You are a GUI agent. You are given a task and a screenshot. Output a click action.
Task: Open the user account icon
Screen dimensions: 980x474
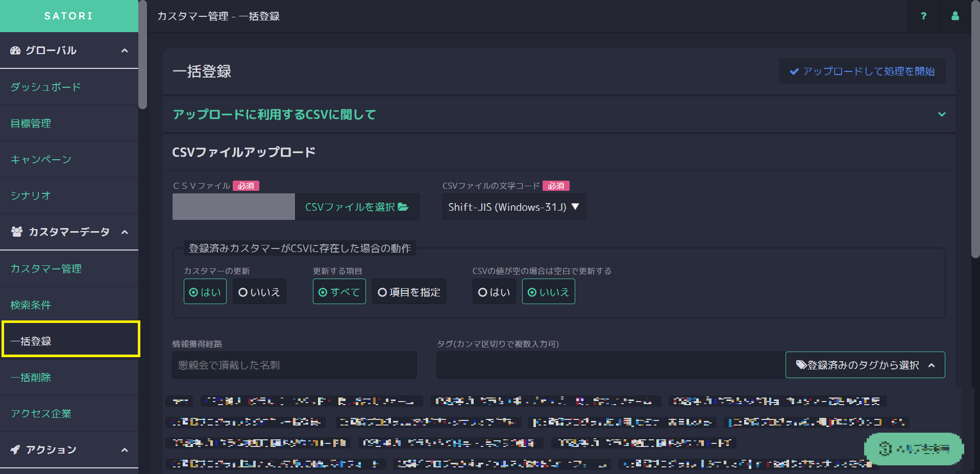point(955,16)
